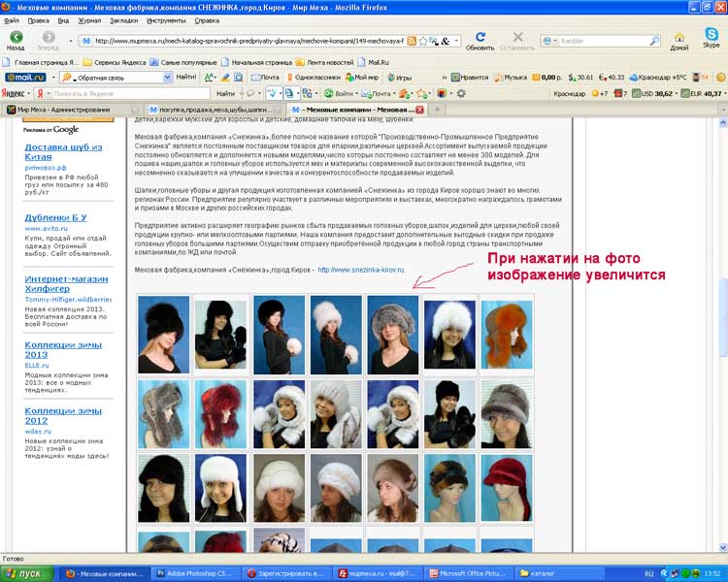Open ad link Коллекции зимы 2012
728x582 pixels.
tap(63, 415)
